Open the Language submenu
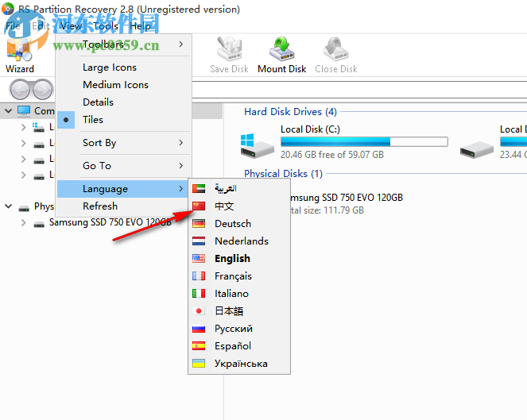Image resolution: width=527 pixels, height=420 pixels. (124, 189)
